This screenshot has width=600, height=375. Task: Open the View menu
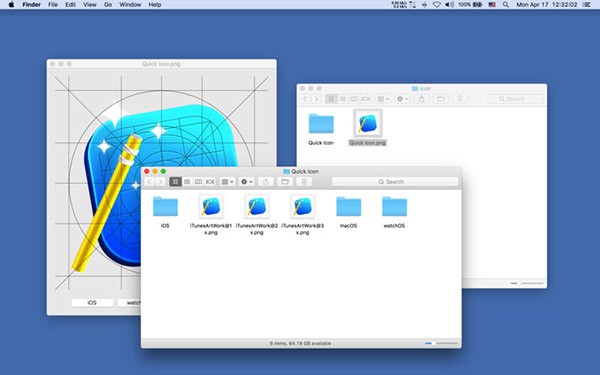[90, 5]
